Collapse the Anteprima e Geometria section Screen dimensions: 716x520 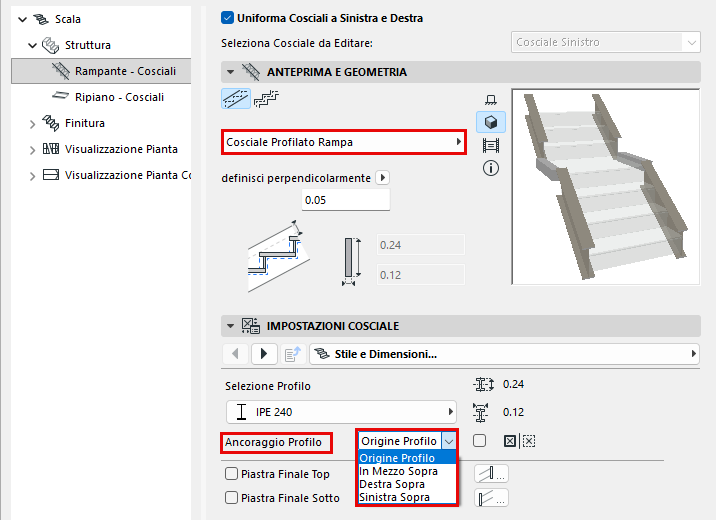coord(231,72)
